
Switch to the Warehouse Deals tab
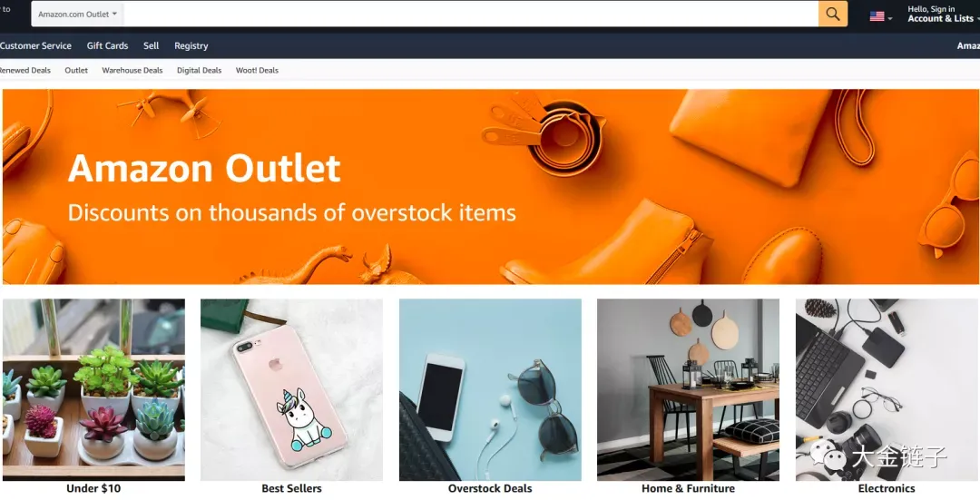click(132, 70)
